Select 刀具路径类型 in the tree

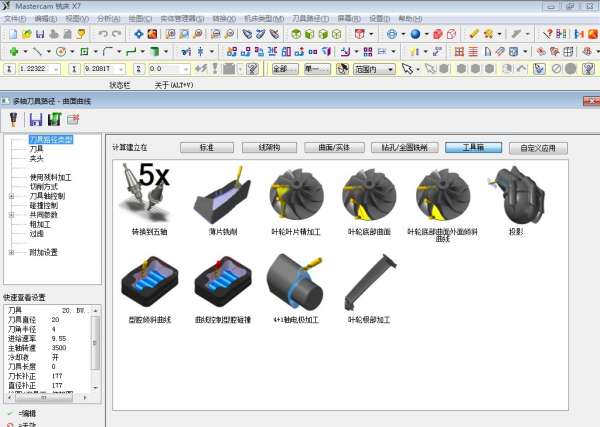[x=51, y=140]
